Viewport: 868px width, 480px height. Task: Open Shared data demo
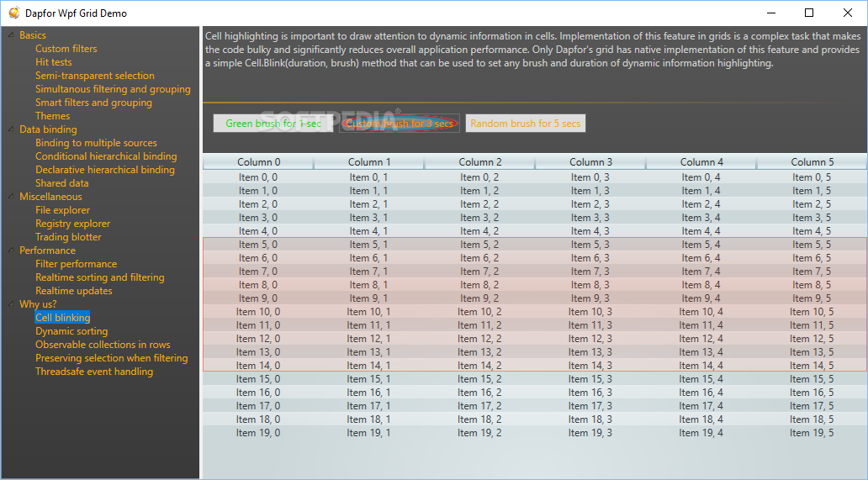point(61,183)
